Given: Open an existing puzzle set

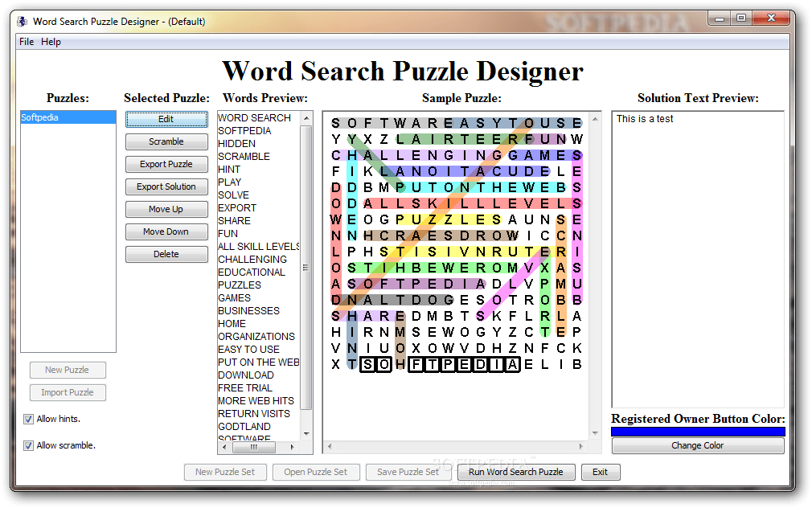Looking at the screenshot, I should tap(316, 472).
